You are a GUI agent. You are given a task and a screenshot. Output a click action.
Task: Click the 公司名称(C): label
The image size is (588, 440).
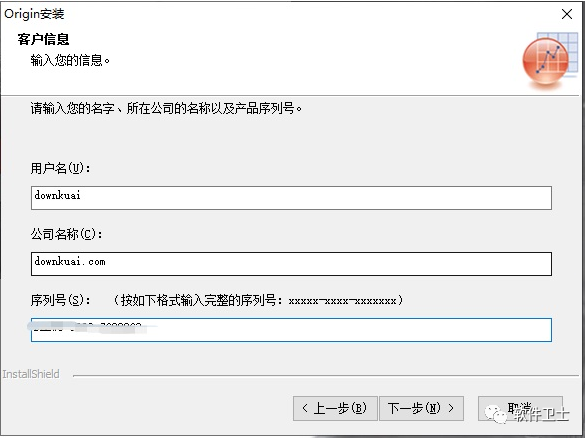[66, 234]
